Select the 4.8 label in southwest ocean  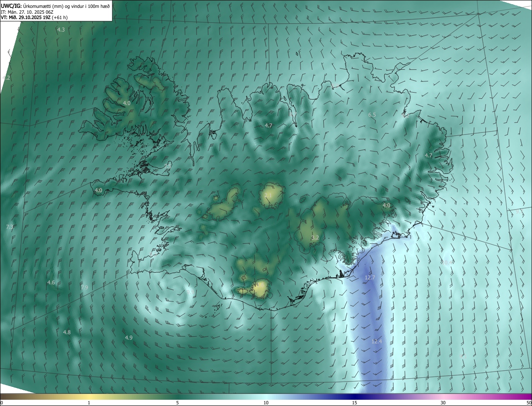click(67, 332)
